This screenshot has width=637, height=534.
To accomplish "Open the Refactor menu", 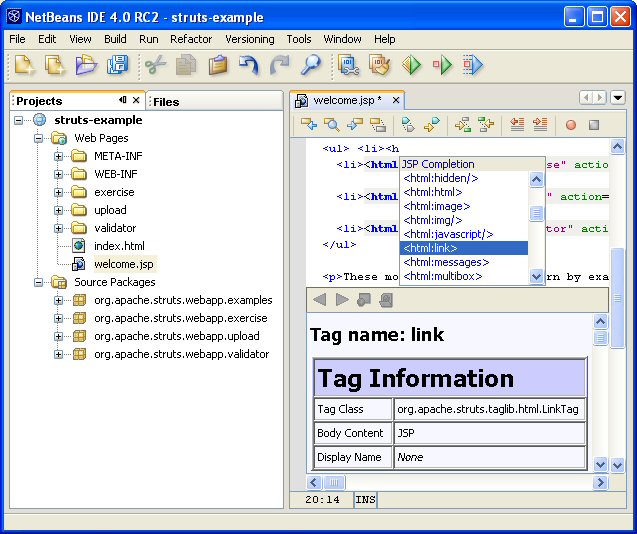I will (190, 39).
